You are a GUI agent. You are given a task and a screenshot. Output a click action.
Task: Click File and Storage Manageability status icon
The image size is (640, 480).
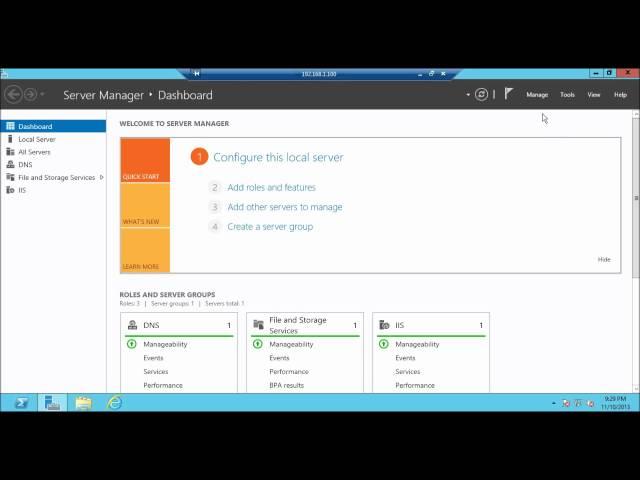pos(258,344)
